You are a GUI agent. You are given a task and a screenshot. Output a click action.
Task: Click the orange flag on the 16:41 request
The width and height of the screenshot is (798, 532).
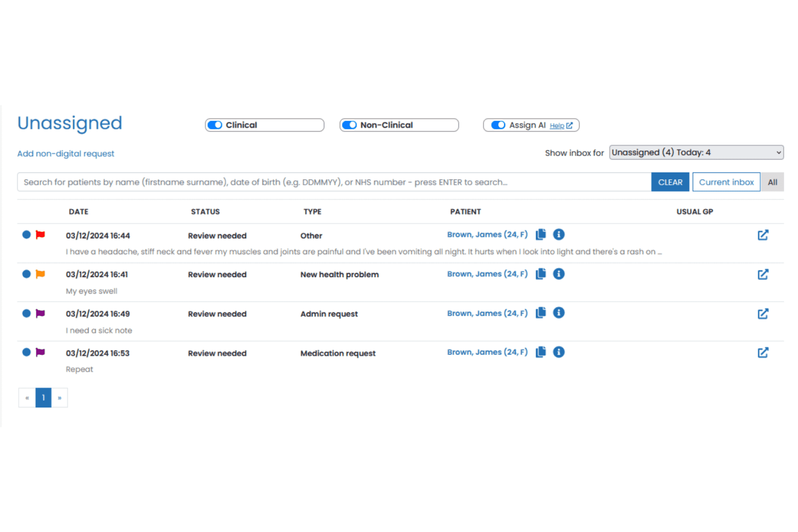pyautogui.click(x=40, y=274)
